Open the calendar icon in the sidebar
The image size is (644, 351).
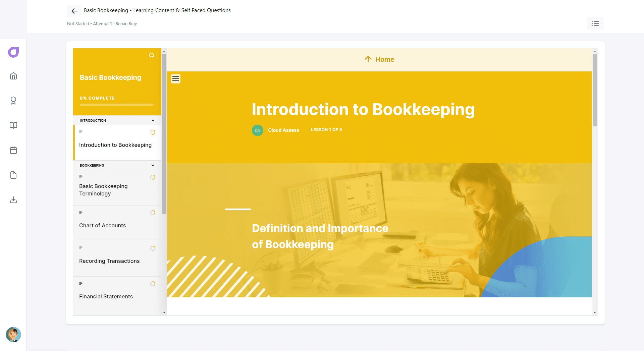point(13,150)
